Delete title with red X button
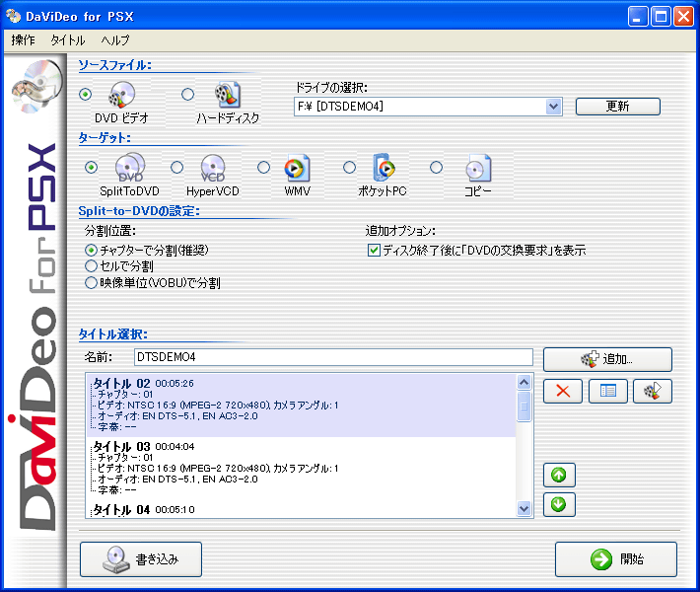Screen dimensions: 700x592 pos(563,392)
